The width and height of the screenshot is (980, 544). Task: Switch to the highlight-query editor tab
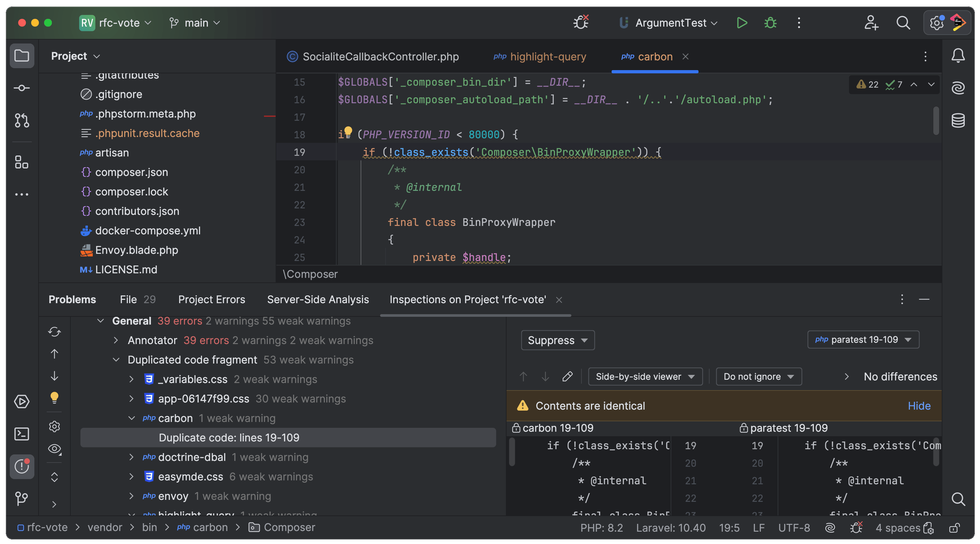tap(540, 57)
